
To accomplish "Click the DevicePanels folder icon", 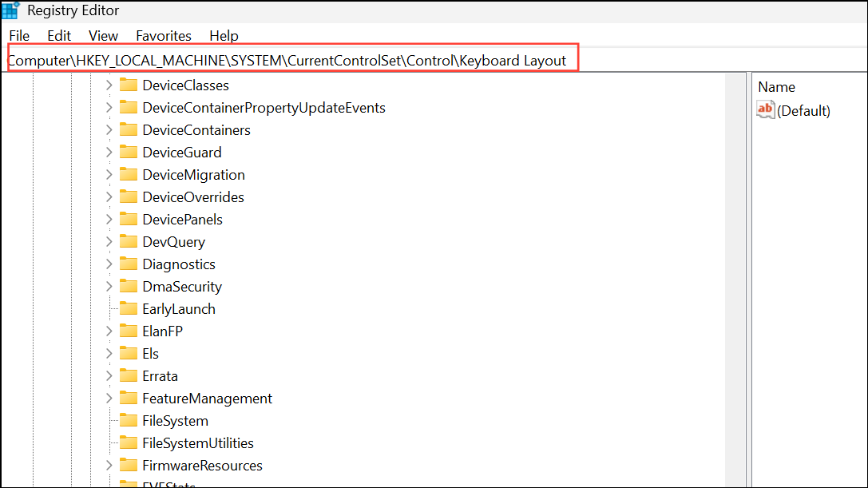I will (x=129, y=219).
